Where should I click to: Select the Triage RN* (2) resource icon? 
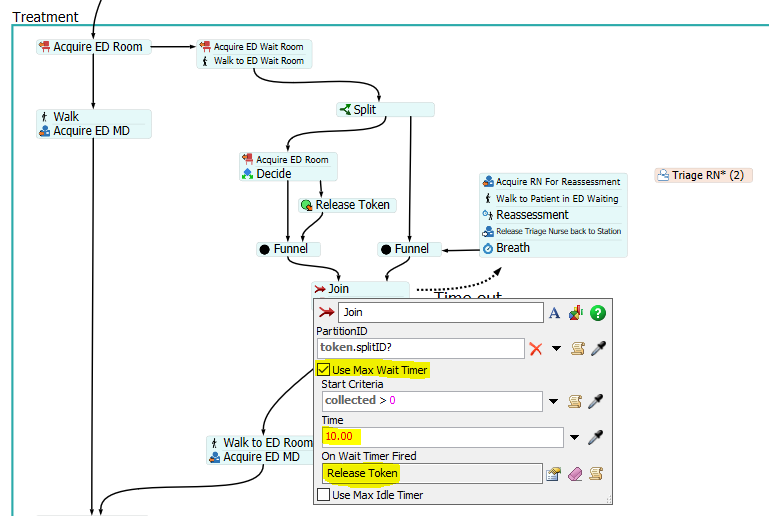click(x=663, y=175)
